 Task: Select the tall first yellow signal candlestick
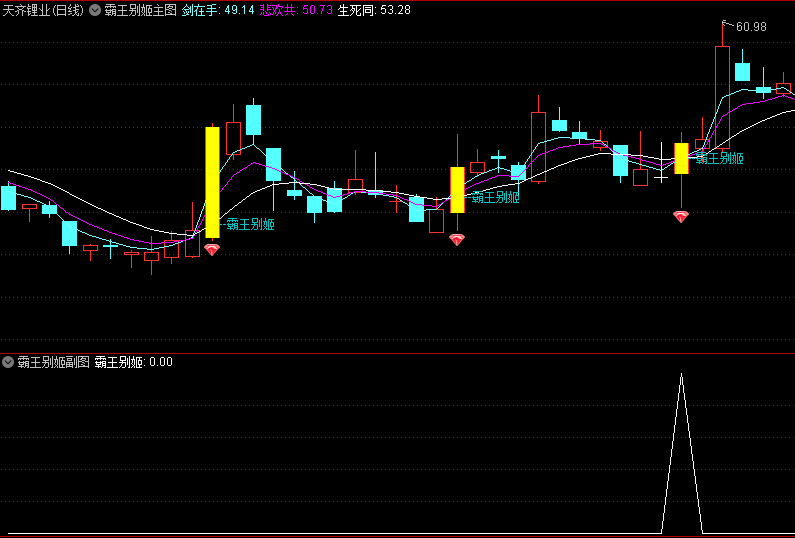(x=212, y=182)
